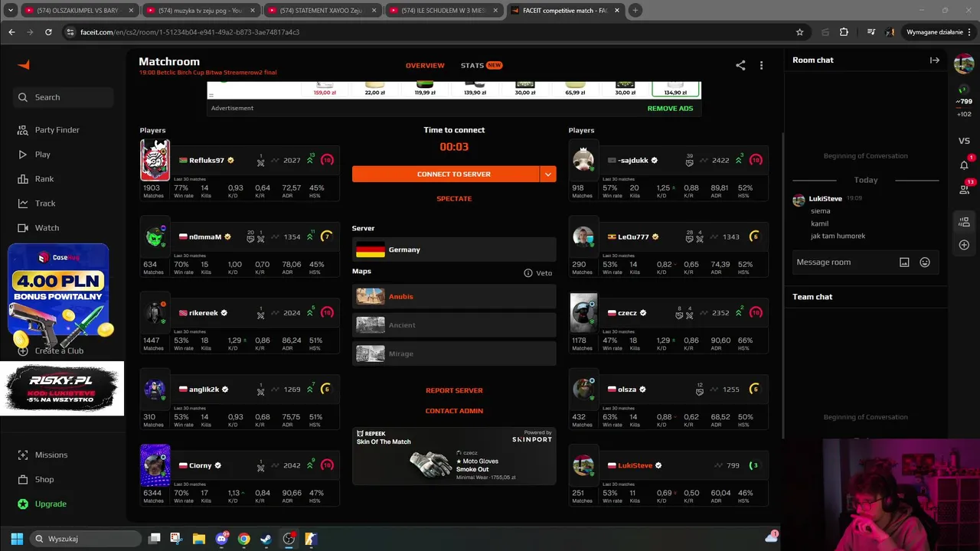Open the friends list icon with 13 badge
Image resolution: width=980 pixels, height=551 pixels.
(x=964, y=189)
